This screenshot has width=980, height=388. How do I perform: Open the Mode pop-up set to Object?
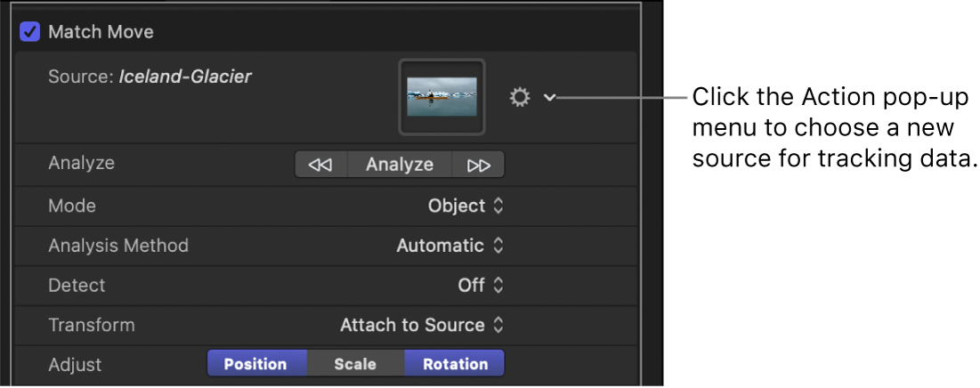tap(466, 206)
